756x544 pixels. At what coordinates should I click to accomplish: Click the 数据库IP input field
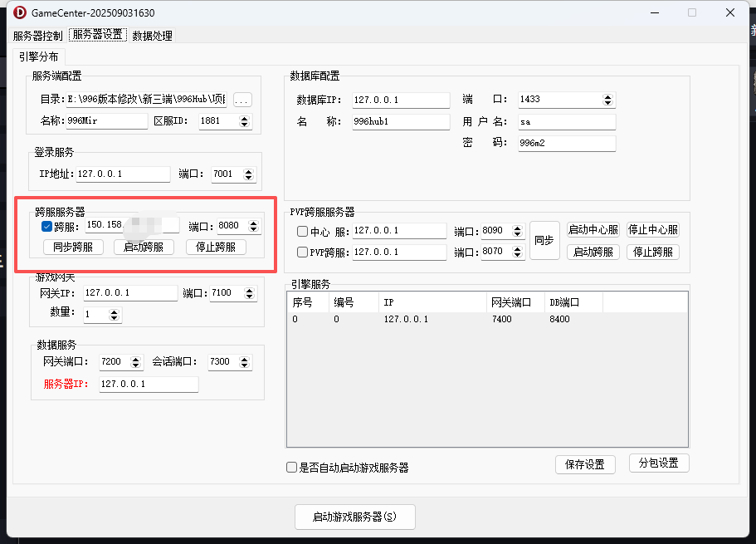click(x=401, y=100)
